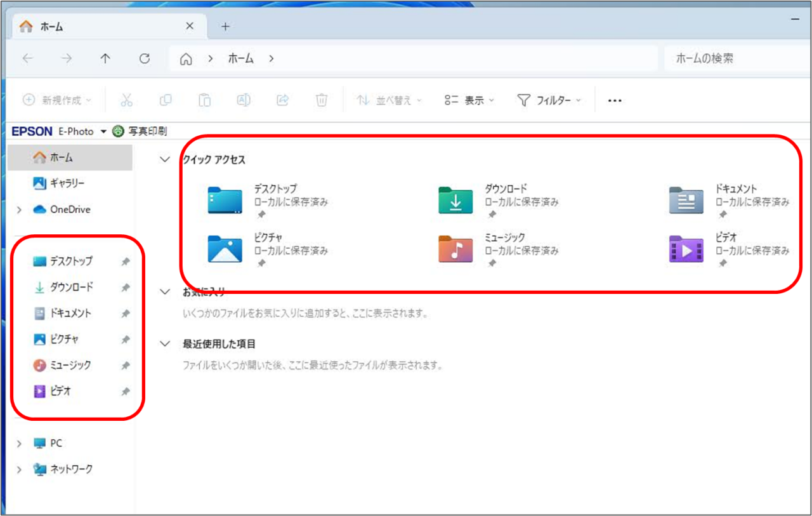Collapse the 最近使用した項目 section
This screenshot has height=516, width=812.
coord(165,344)
